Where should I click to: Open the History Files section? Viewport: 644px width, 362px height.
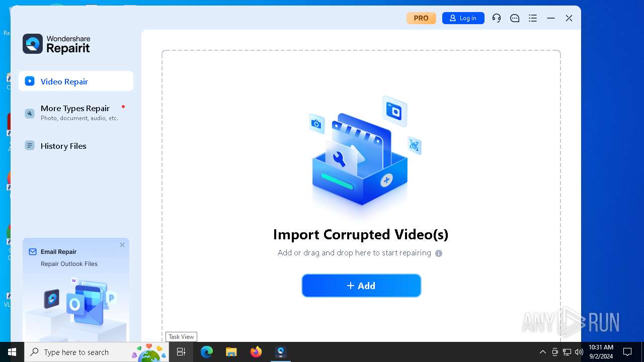[x=76, y=146]
